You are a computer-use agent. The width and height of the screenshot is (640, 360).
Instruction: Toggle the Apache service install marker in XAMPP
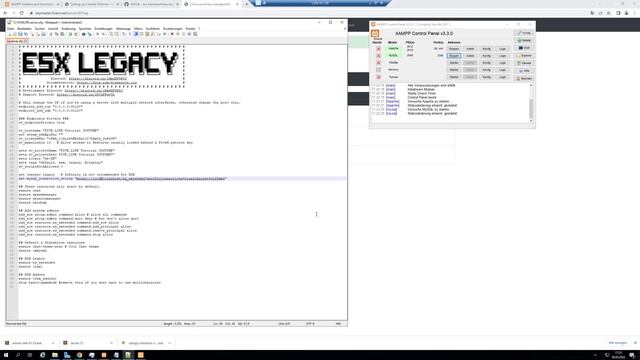(x=378, y=49)
